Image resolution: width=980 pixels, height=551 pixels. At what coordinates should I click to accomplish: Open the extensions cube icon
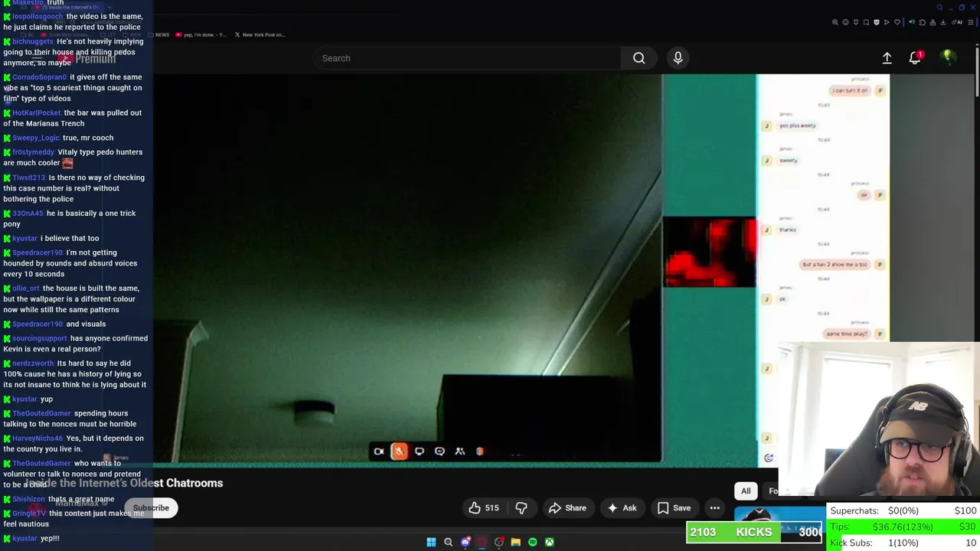[923, 22]
